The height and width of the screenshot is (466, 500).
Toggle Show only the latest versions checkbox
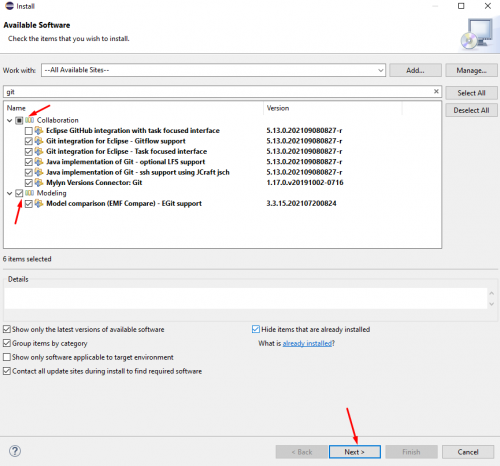point(7,329)
